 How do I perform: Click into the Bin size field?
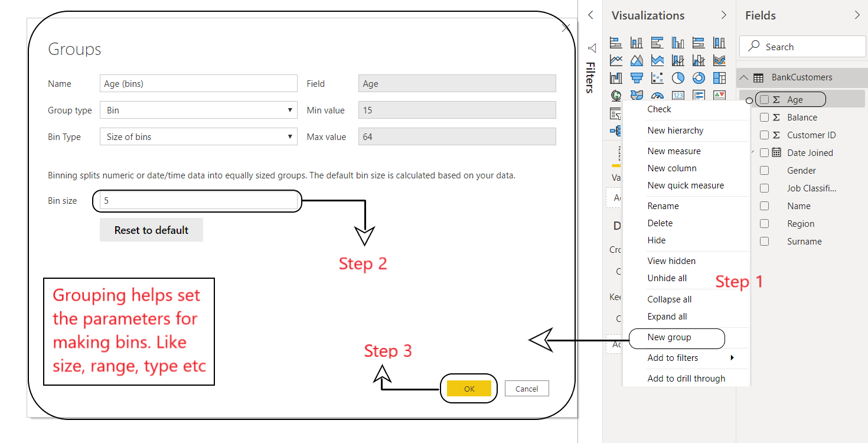point(198,201)
